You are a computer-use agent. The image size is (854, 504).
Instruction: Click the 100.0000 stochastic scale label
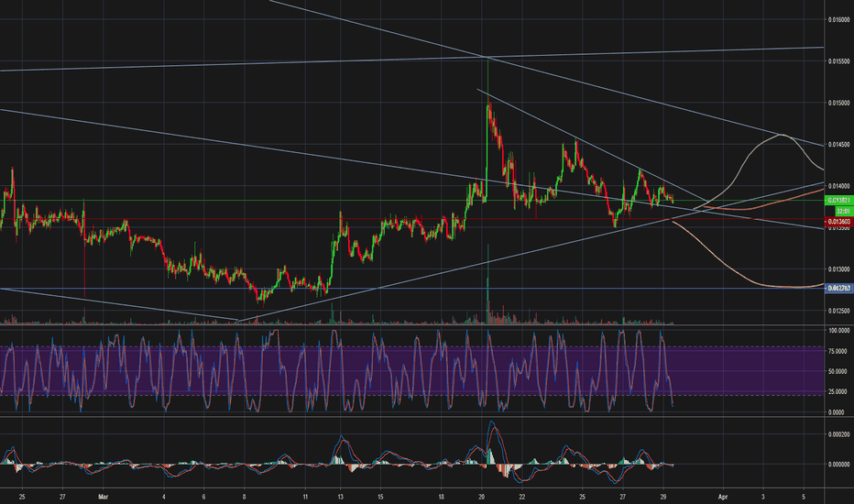840,331
